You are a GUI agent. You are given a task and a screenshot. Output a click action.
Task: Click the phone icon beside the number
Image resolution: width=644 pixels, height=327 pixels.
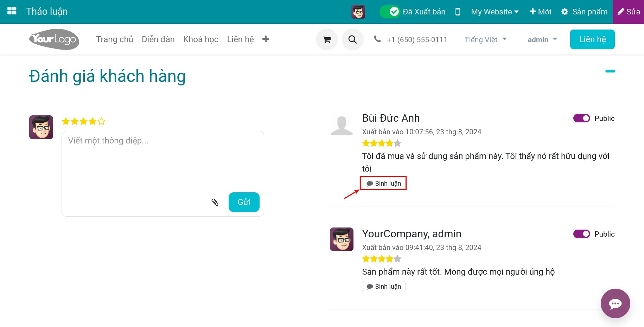(377, 39)
